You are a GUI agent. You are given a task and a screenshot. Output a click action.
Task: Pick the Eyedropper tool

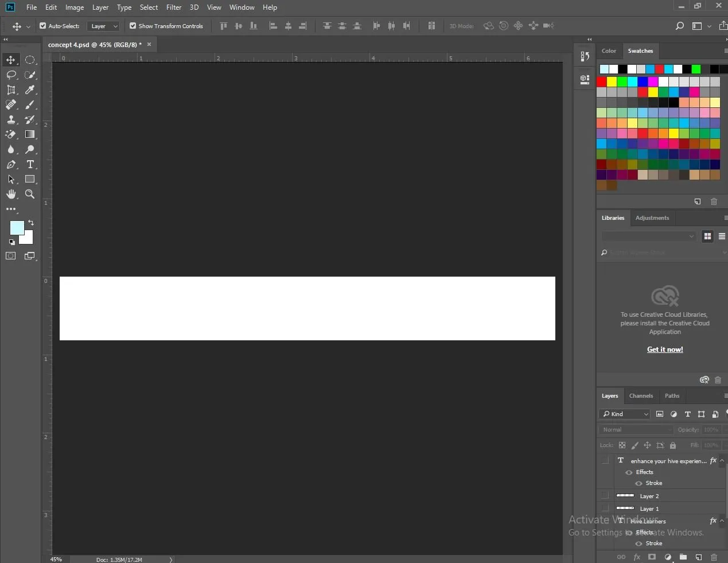(30, 90)
